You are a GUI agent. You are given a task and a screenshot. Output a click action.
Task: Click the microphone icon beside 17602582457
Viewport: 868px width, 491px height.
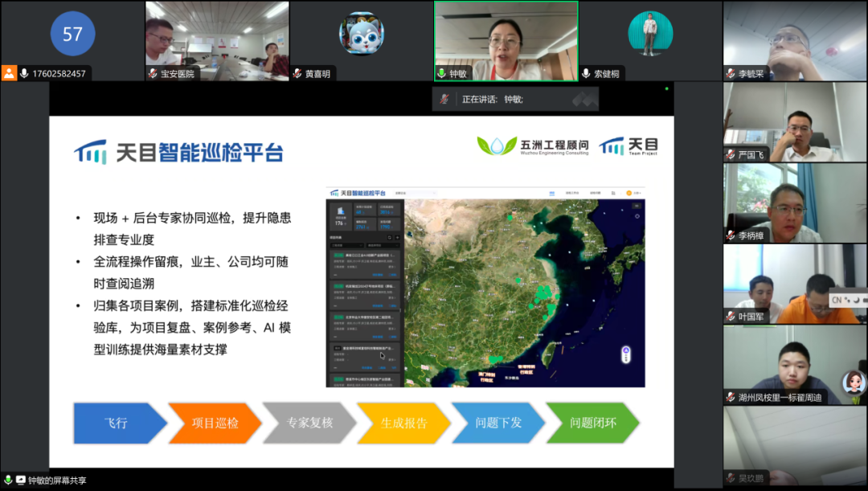click(x=24, y=74)
